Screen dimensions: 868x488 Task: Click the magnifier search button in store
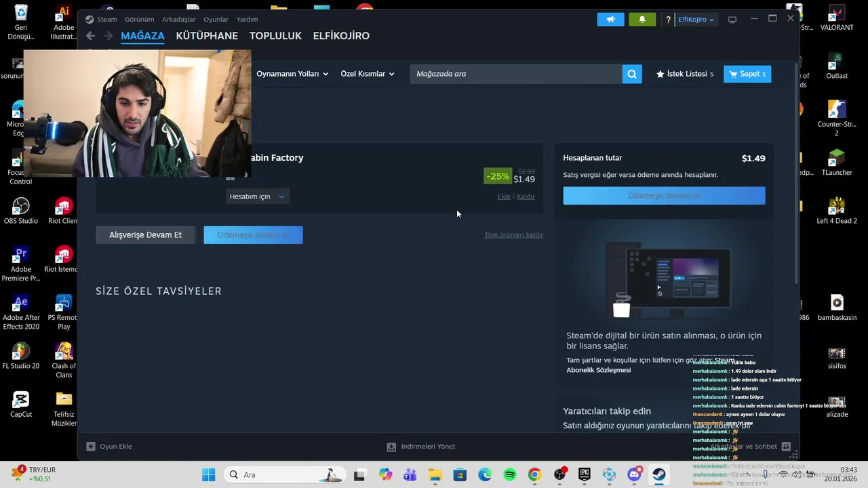click(632, 74)
